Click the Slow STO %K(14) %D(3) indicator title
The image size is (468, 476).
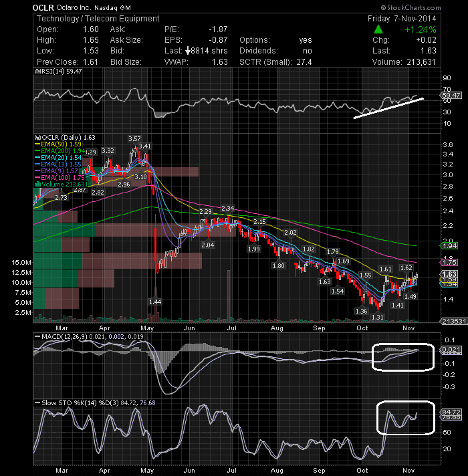[80, 403]
